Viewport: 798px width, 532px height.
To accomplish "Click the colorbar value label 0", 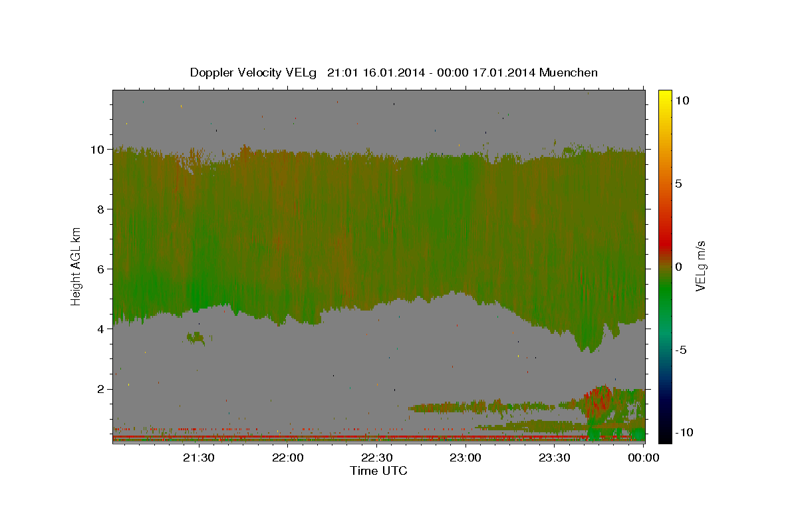I will [679, 267].
